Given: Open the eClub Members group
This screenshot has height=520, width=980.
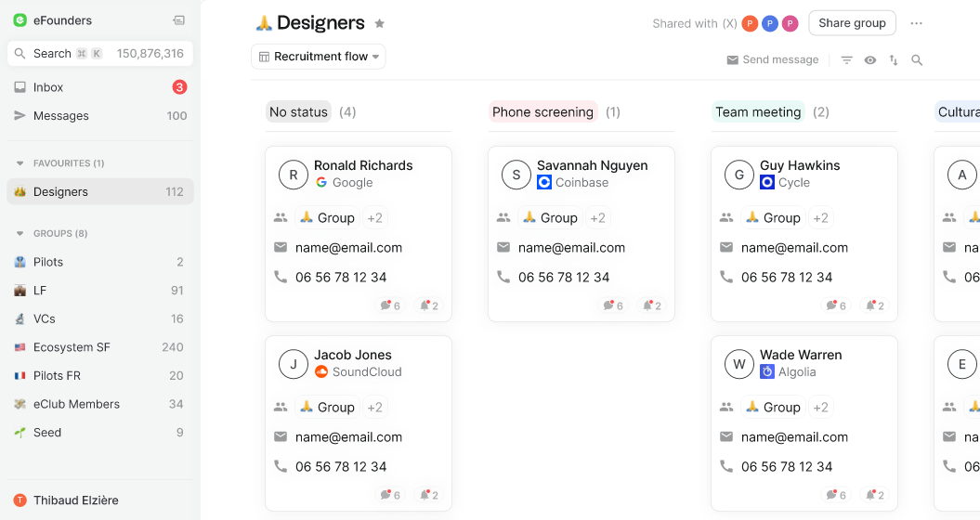Looking at the screenshot, I should (x=100, y=404).
